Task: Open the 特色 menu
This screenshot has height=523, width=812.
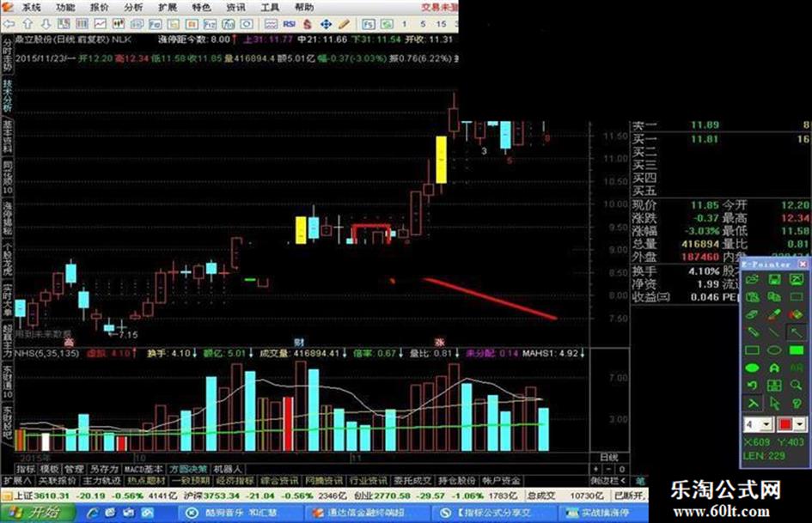Action: [201, 7]
